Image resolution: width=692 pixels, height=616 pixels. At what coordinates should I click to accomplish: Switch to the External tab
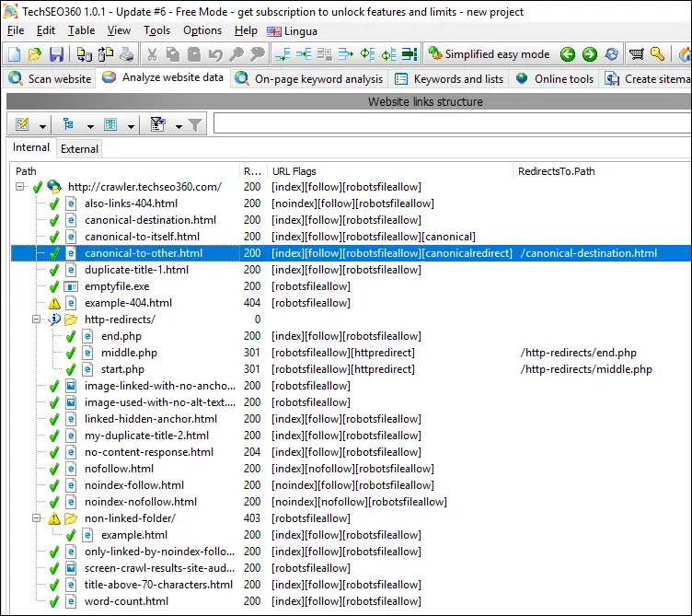pyautogui.click(x=79, y=148)
